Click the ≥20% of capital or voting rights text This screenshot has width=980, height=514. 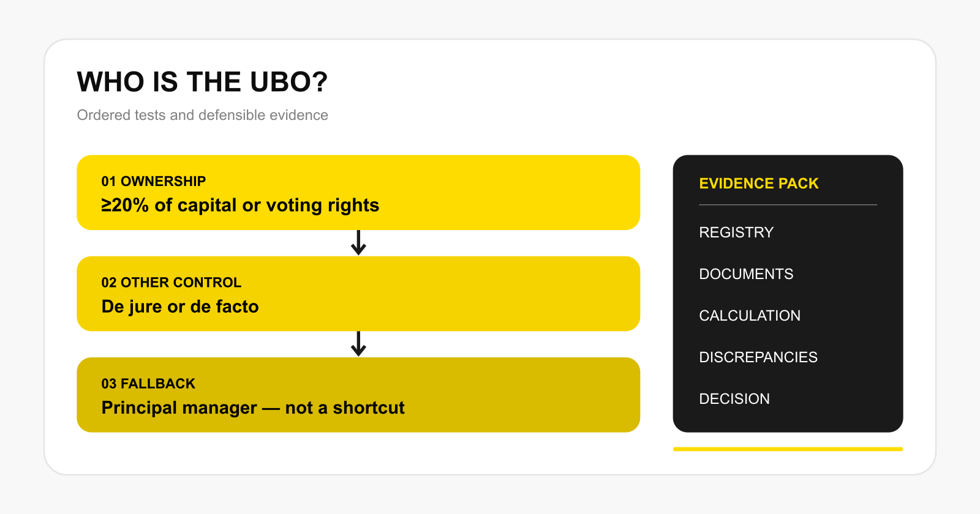click(240, 205)
